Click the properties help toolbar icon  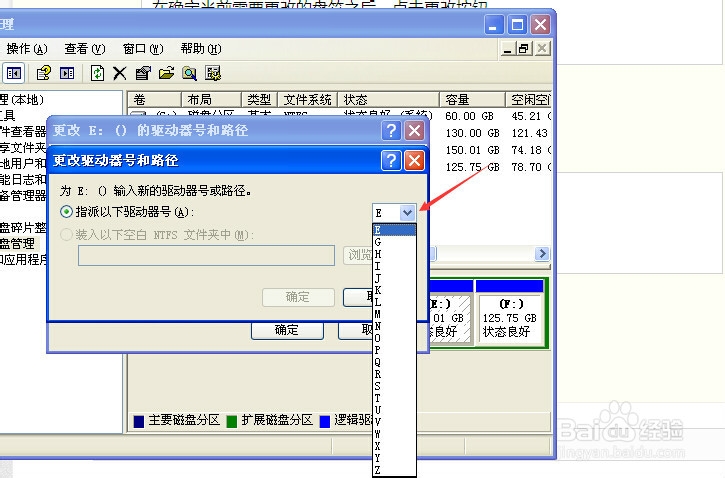click(43, 73)
